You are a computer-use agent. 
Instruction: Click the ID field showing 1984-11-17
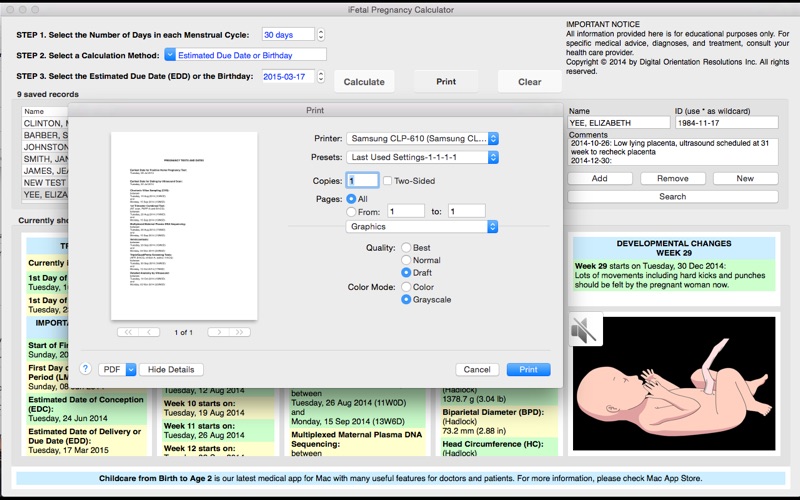pos(727,122)
